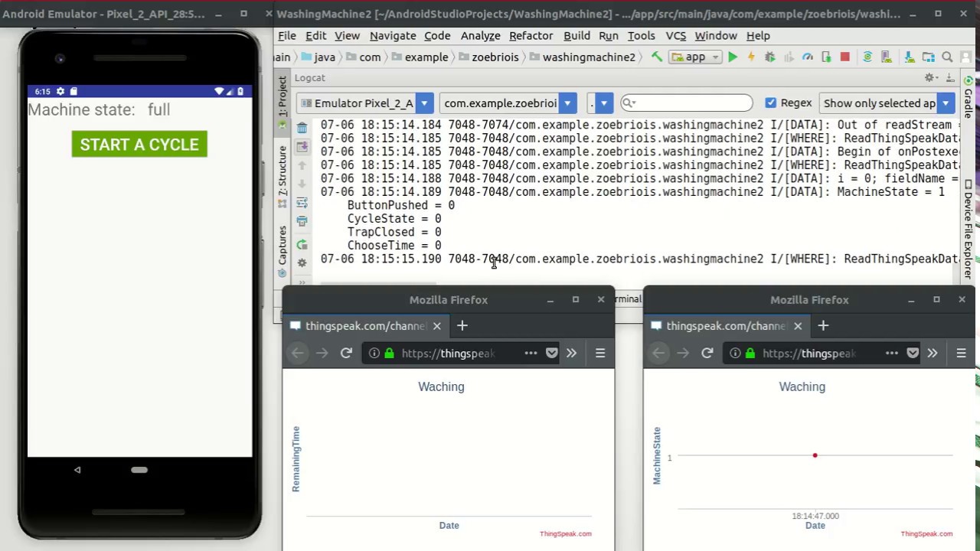This screenshot has width=980, height=551.
Task: Open Logcat panel gear options
Action: tap(930, 78)
